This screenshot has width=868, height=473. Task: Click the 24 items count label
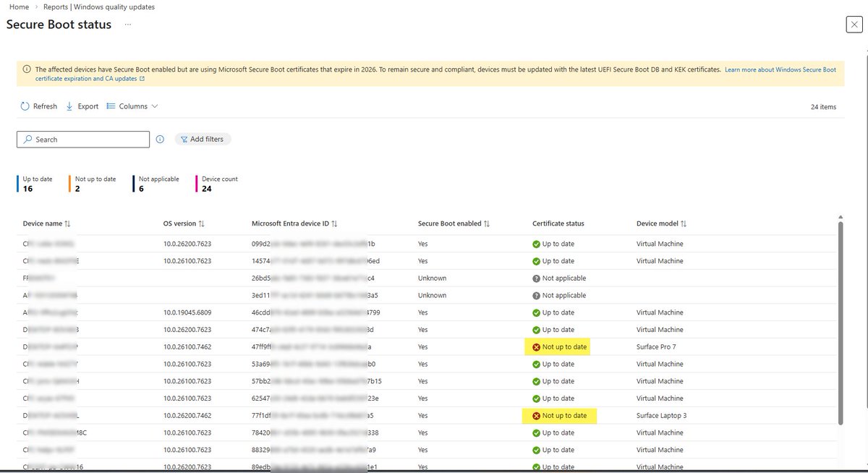point(823,107)
